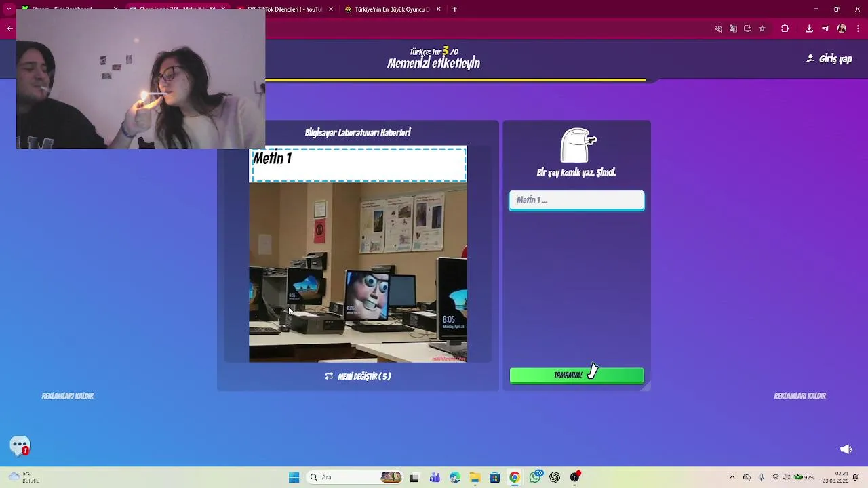Open a new browser tab with plus
The height and width of the screenshot is (488, 868).
[x=454, y=9]
